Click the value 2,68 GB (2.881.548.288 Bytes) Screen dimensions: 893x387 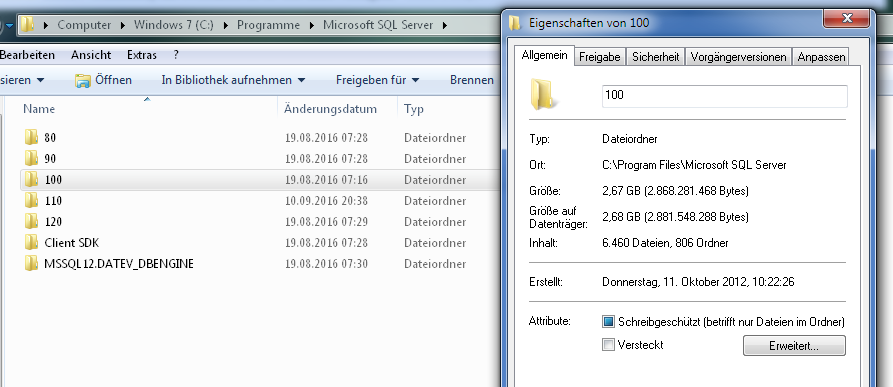[675, 217]
